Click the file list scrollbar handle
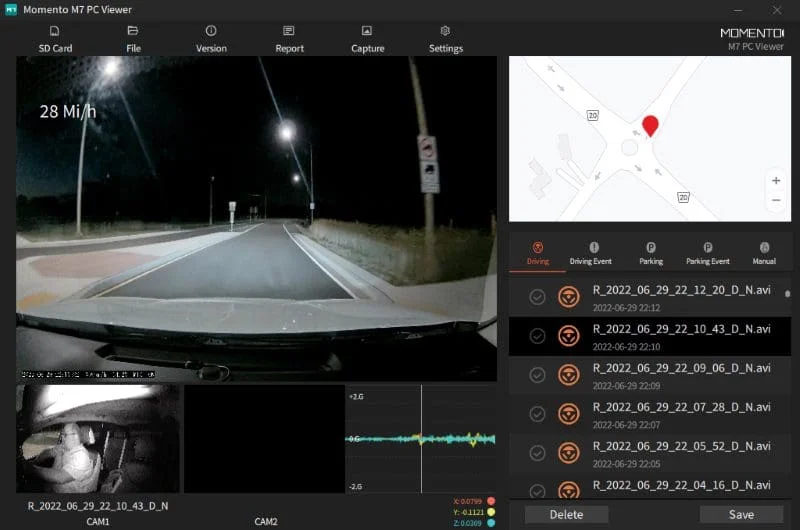Viewport: 800px width, 530px height. tap(787, 294)
